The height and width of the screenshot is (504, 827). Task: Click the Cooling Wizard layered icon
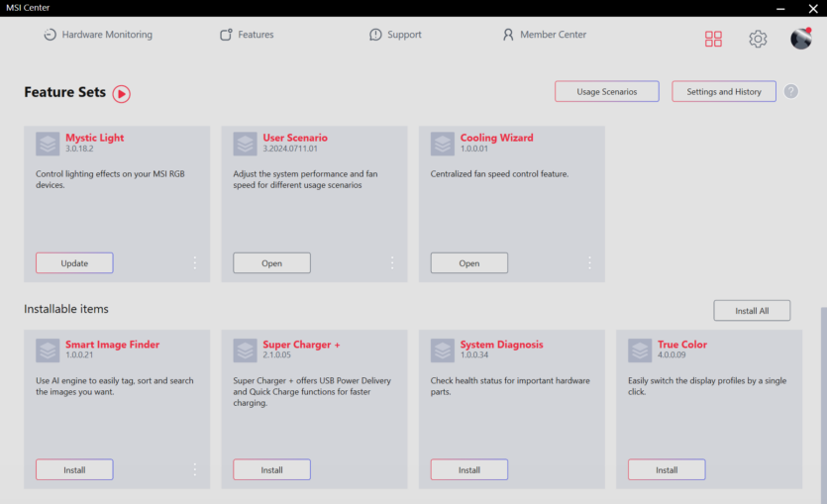click(442, 144)
